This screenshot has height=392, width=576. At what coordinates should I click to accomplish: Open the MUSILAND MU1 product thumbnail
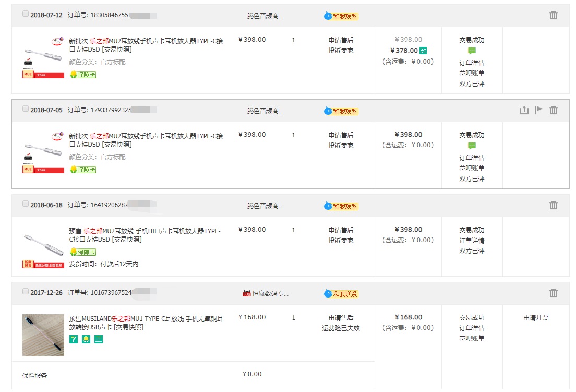coord(43,335)
